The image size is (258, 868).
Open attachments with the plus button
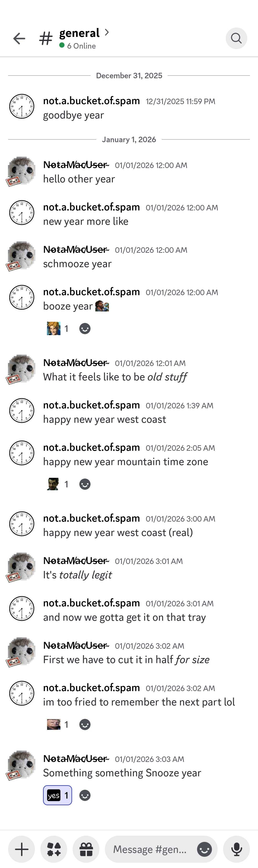(21, 849)
